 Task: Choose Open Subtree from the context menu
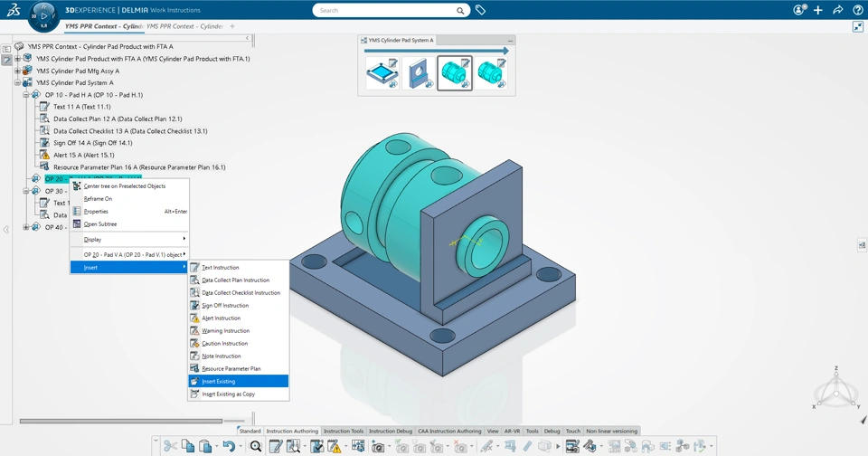coord(129,223)
